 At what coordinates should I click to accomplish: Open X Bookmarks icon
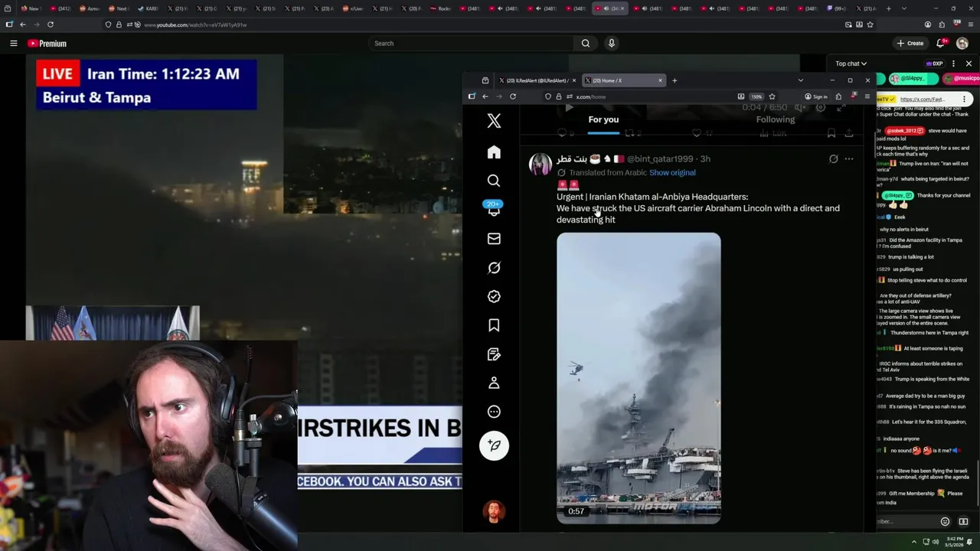click(x=494, y=325)
